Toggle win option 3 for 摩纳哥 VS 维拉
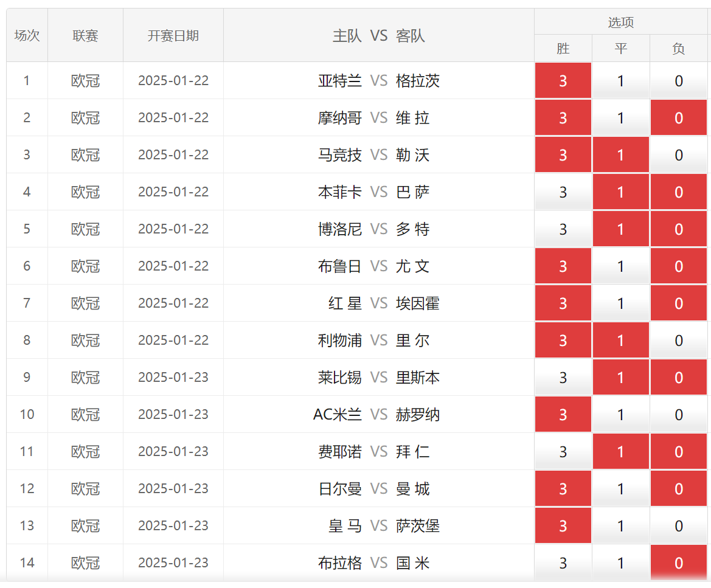This screenshot has width=711, height=588. click(563, 118)
